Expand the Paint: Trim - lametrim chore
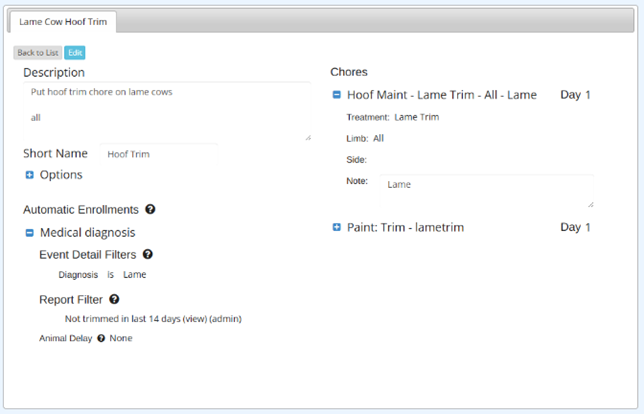 [x=336, y=227]
